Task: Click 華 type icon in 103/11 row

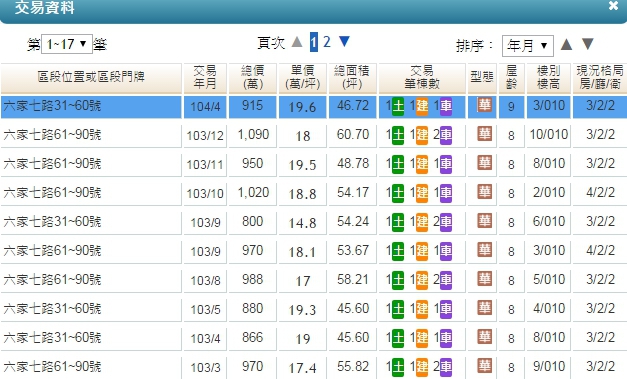Action: click(x=484, y=163)
